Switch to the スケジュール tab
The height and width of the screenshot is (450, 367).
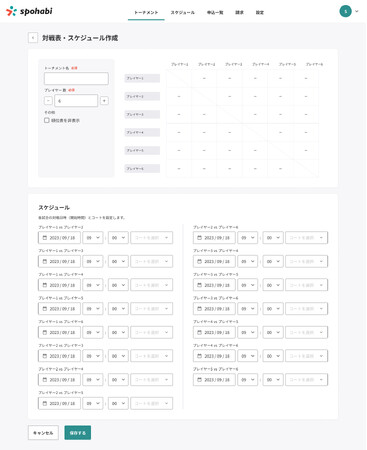point(183,12)
